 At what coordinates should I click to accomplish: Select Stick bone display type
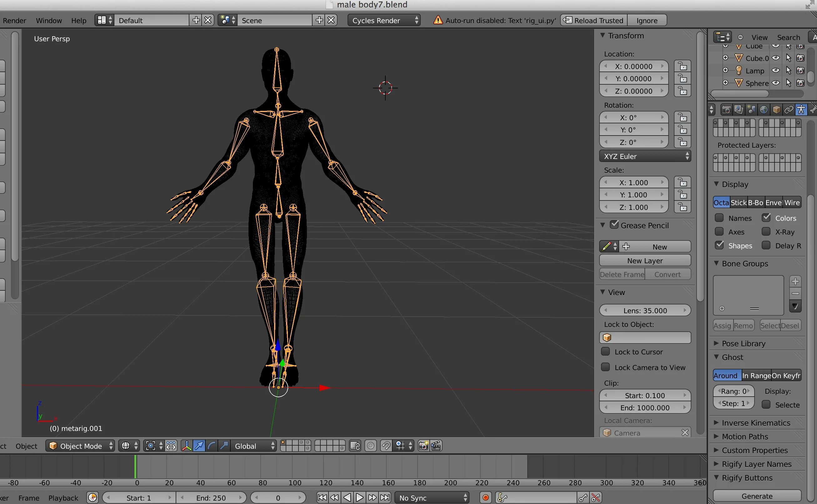coord(738,202)
